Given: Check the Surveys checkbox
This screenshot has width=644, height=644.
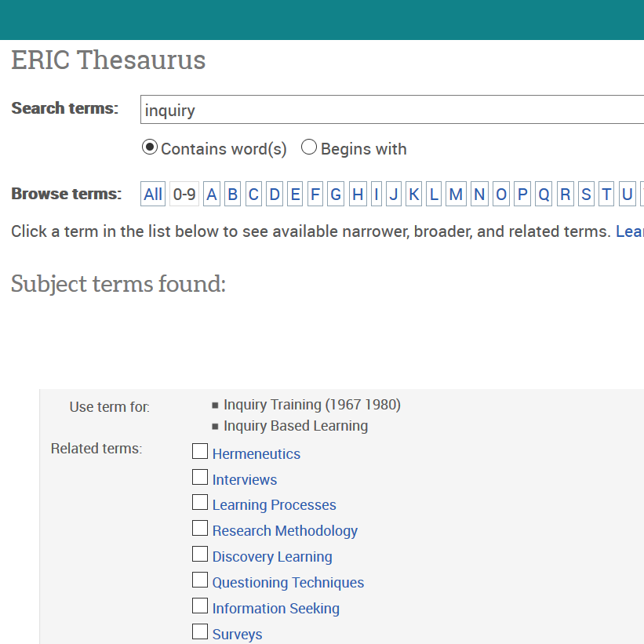Looking at the screenshot, I should (x=200, y=632).
